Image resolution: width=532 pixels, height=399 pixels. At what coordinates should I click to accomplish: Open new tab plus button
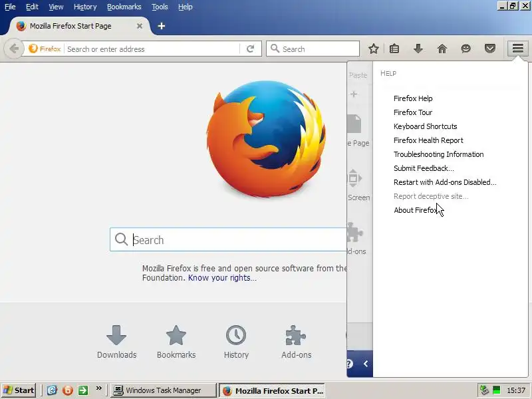(x=162, y=26)
